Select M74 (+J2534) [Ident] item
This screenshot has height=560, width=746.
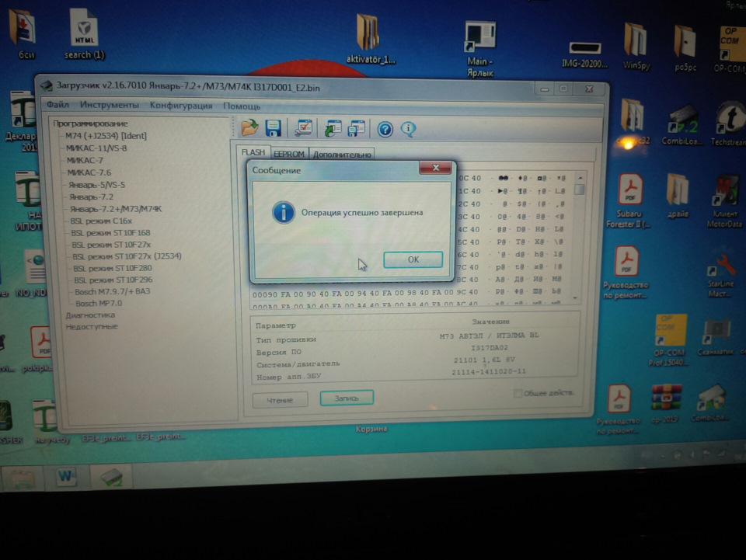click(x=106, y=135)
